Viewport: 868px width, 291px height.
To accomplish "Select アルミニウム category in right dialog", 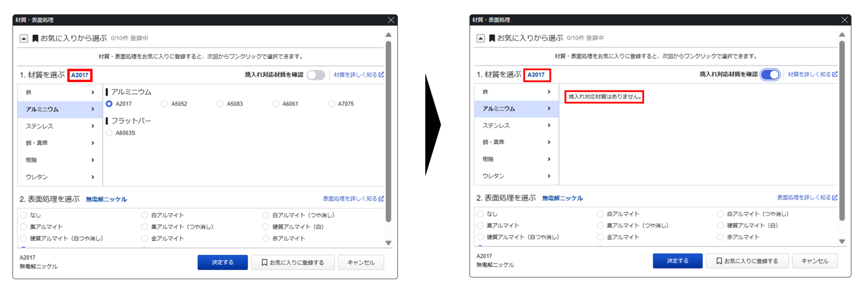I will [516, 108].
